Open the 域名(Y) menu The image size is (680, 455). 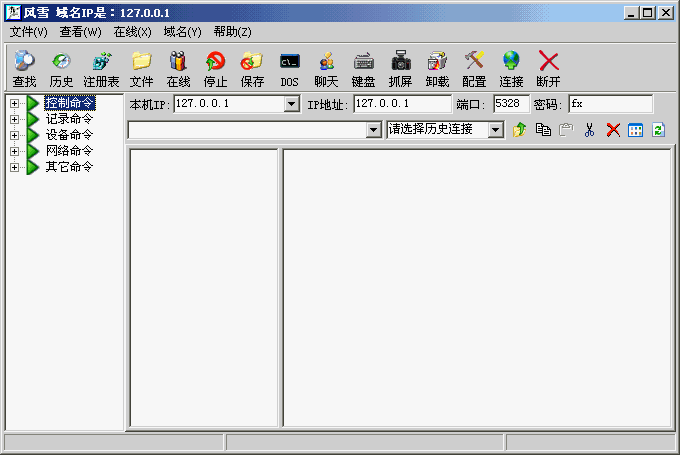183,32
